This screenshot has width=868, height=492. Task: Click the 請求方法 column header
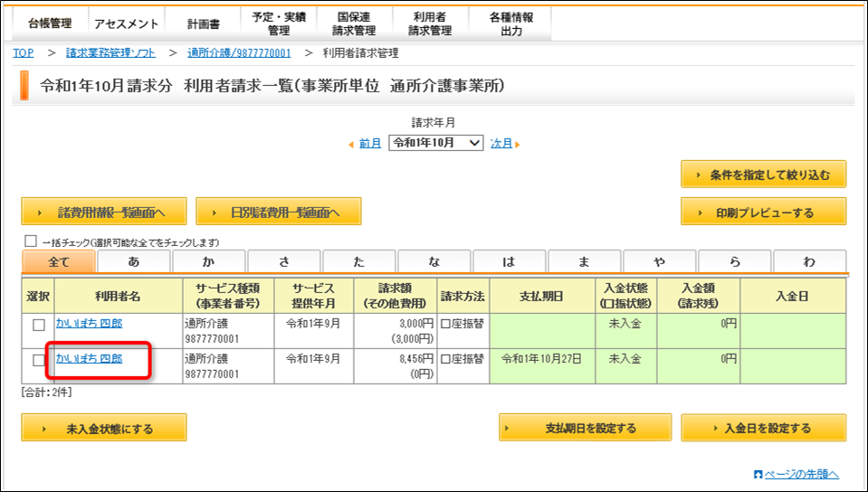(x=463, y=296)
